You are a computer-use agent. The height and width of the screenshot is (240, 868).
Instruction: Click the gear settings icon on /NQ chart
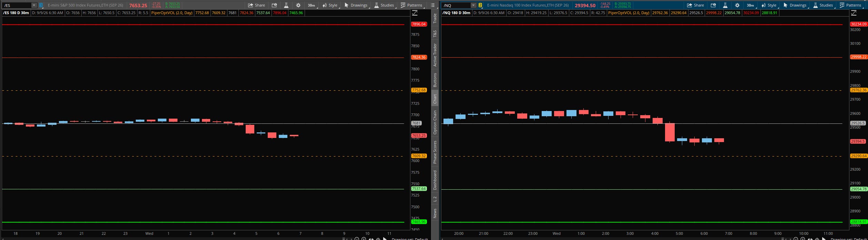pyautogui.click(x=737, y=5)
